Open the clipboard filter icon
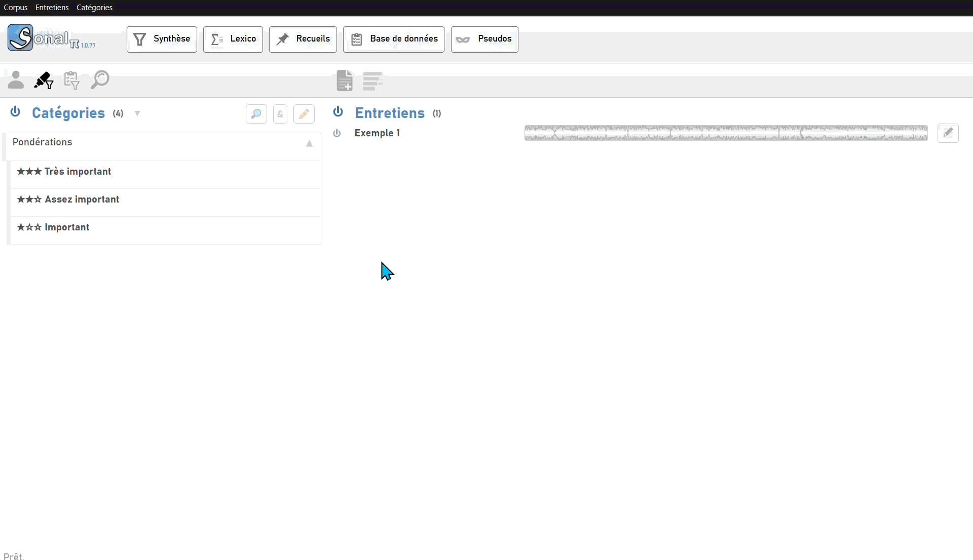 71,80
